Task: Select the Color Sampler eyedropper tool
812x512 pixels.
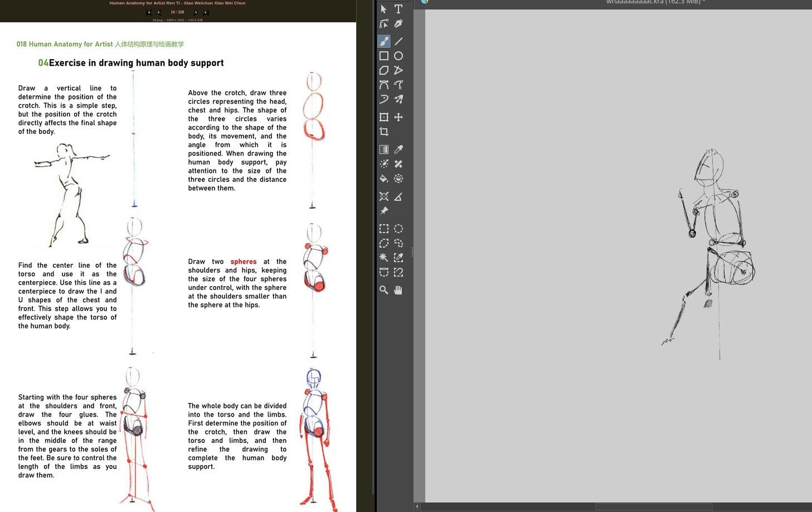Action: 398,149
